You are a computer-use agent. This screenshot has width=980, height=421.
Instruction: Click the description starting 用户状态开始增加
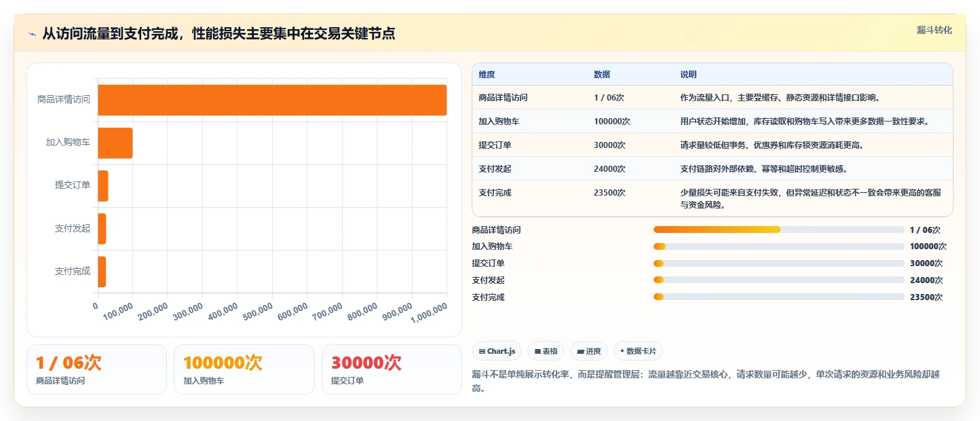[804, 122]
